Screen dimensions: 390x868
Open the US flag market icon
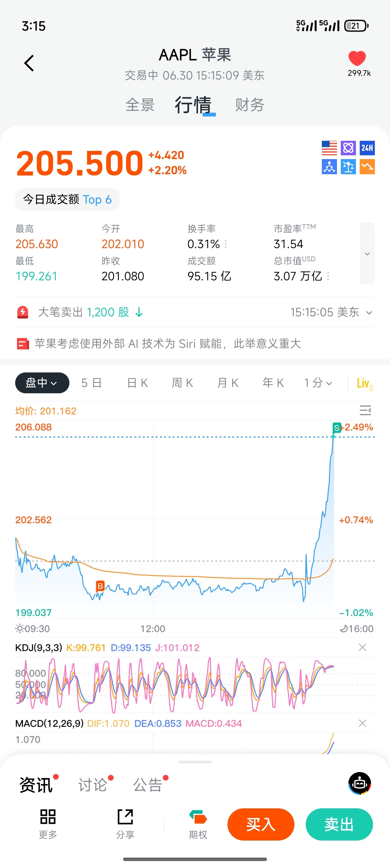(x=329, y=148)
